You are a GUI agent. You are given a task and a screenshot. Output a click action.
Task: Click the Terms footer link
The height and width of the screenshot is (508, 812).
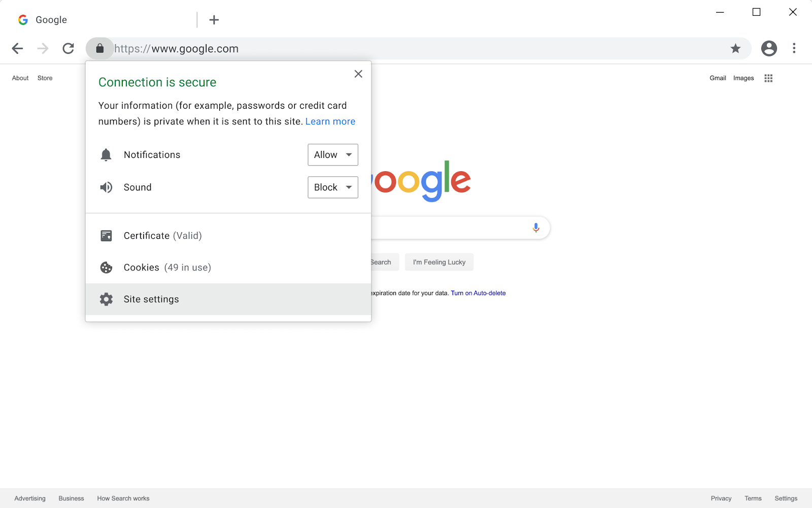click(753, 498)
